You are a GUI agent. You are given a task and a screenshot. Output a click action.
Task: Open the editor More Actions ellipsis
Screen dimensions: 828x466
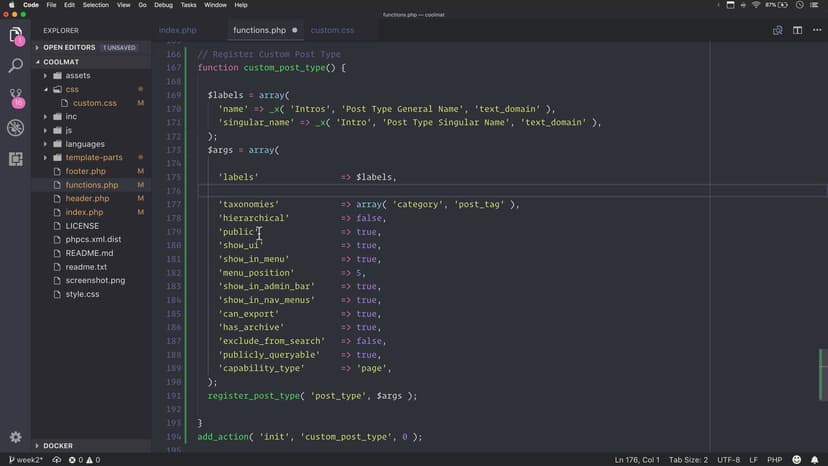(816, 30)
